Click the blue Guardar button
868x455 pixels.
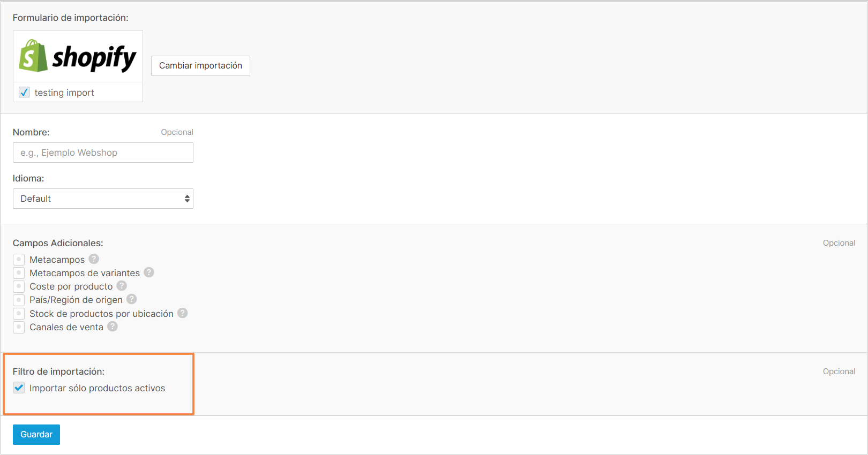[36, 435]
